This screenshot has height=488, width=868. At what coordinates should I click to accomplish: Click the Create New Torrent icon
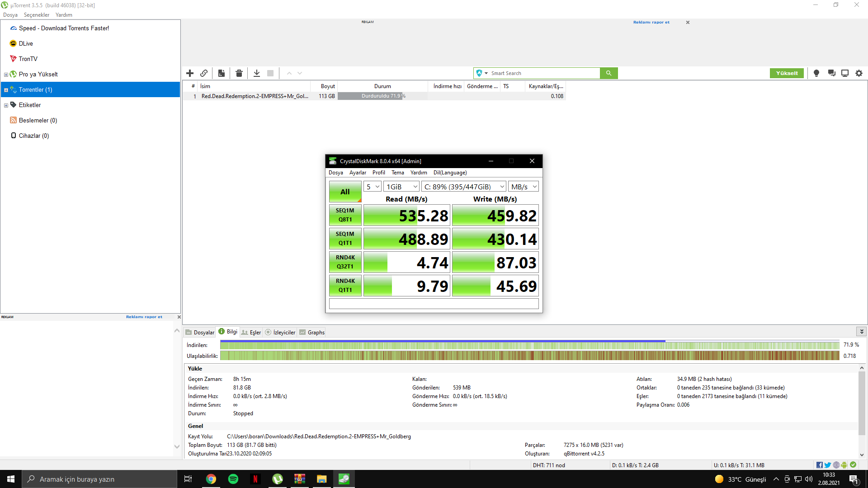pyautogui.click(x=222, y=73)
